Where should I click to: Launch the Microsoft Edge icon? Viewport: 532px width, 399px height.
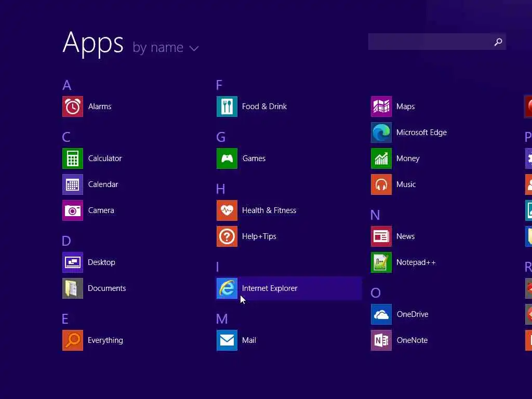(381, 132)
